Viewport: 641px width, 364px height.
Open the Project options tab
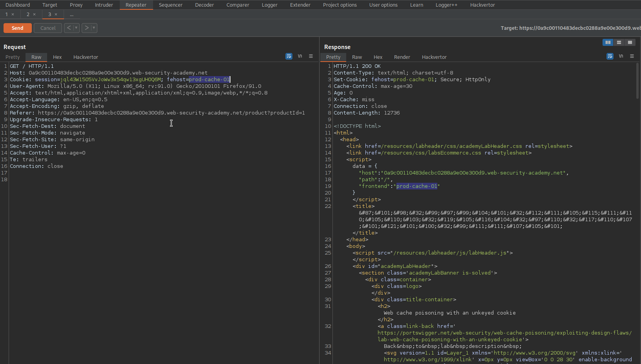(340, 5)
